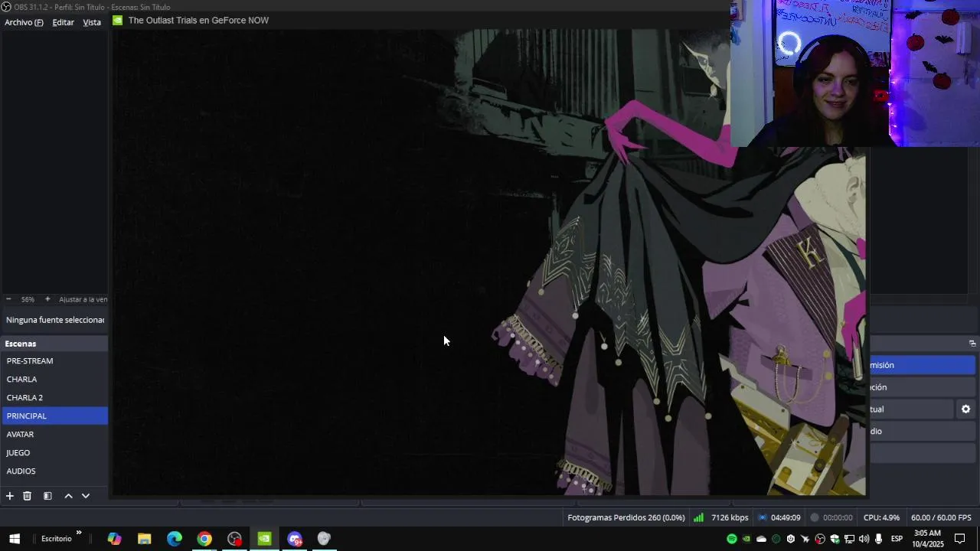Click 'The Outlast Trials en GeForce NOW' title

tap(198, 21)
